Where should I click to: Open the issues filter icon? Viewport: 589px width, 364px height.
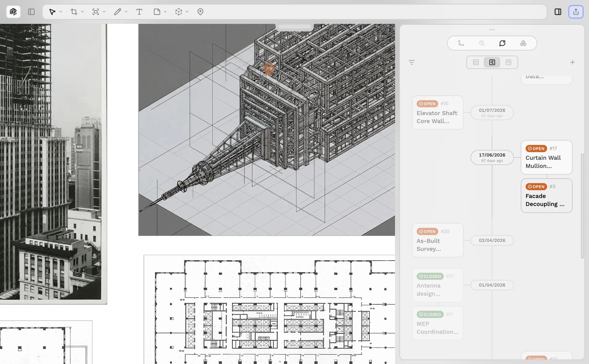(412, 62)
